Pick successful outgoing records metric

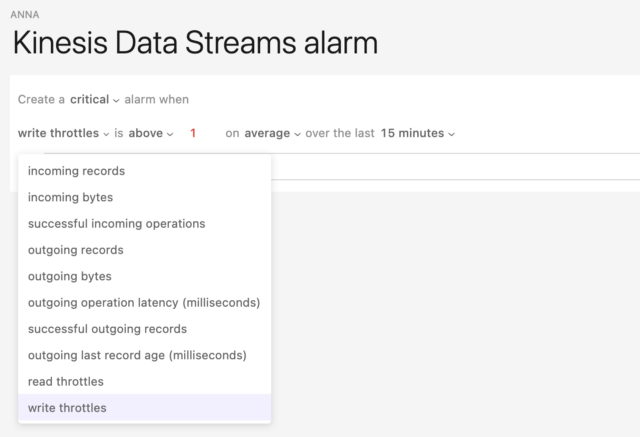pyautogui.click(x=144, y=329)
